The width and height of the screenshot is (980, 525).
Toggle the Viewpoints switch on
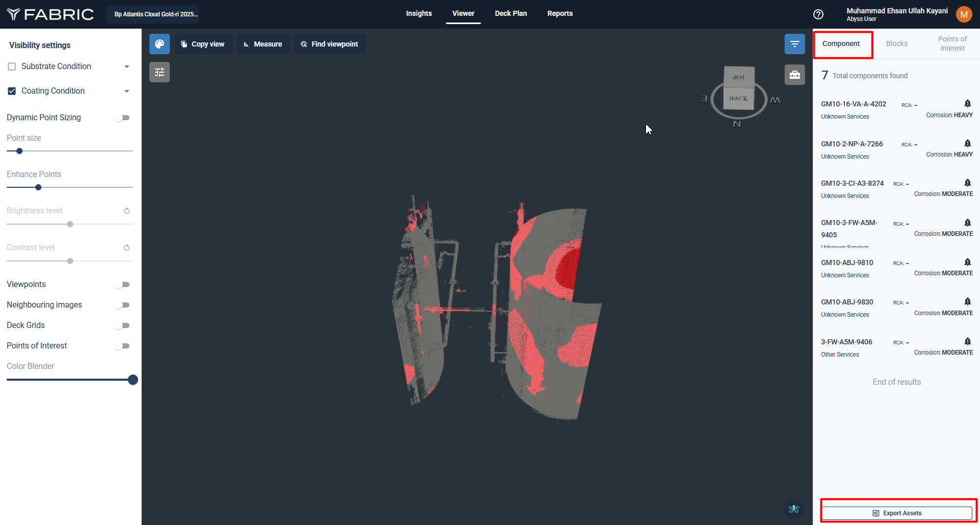click(123, 285)
